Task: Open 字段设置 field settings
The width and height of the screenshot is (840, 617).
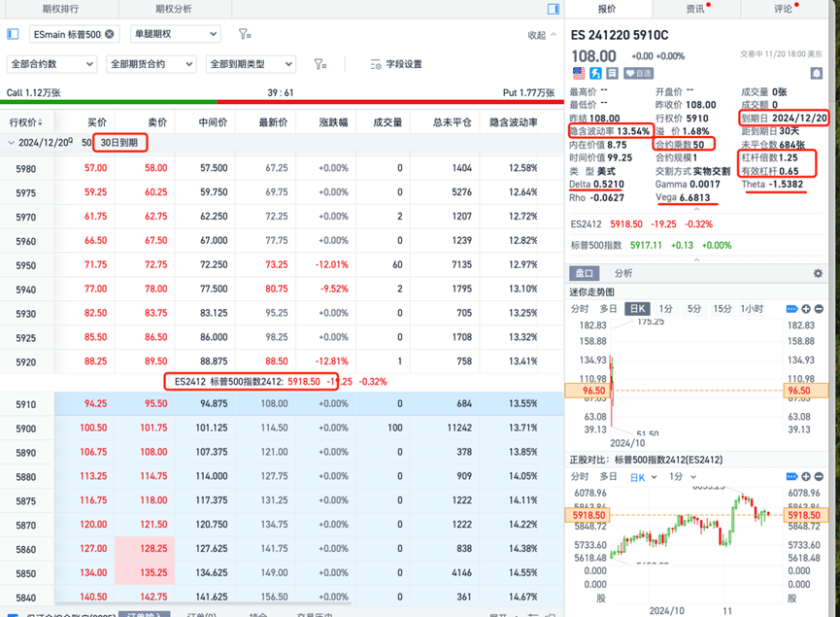Action: (396, 64)
